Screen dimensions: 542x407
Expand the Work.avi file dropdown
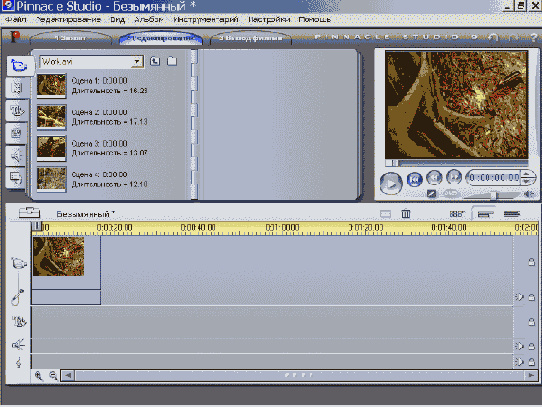click(137, 62)
